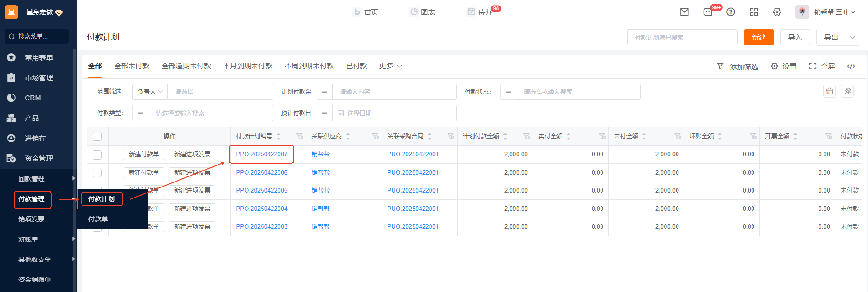The height and width of the screenshot is (292, 868).
Task: Click the orange 新建 button
Action: (759, 38)
